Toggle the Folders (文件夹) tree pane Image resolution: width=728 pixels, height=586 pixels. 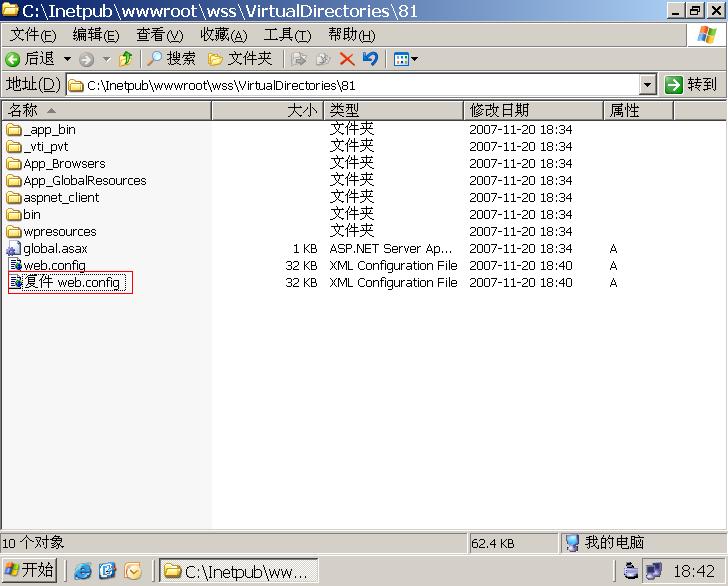[240, 59]
